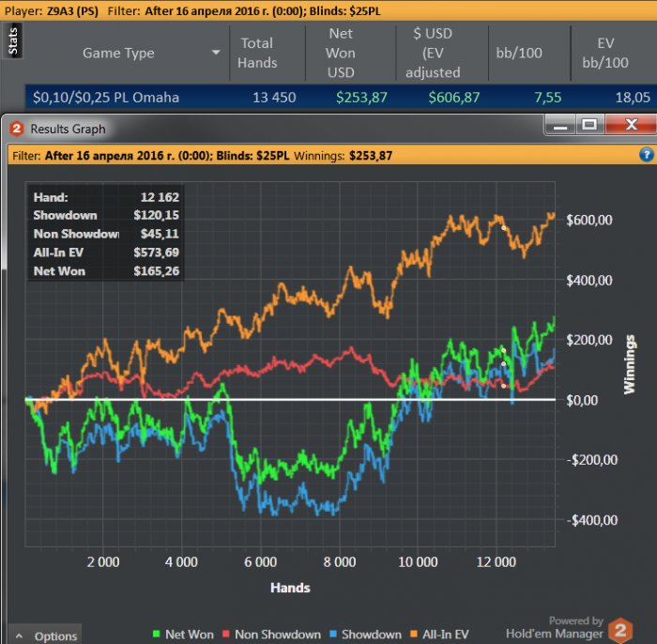Screen dimensions: 657x644
Task: Click the Winnings $253,87 value in the filter bar
Action: point(371,156)
